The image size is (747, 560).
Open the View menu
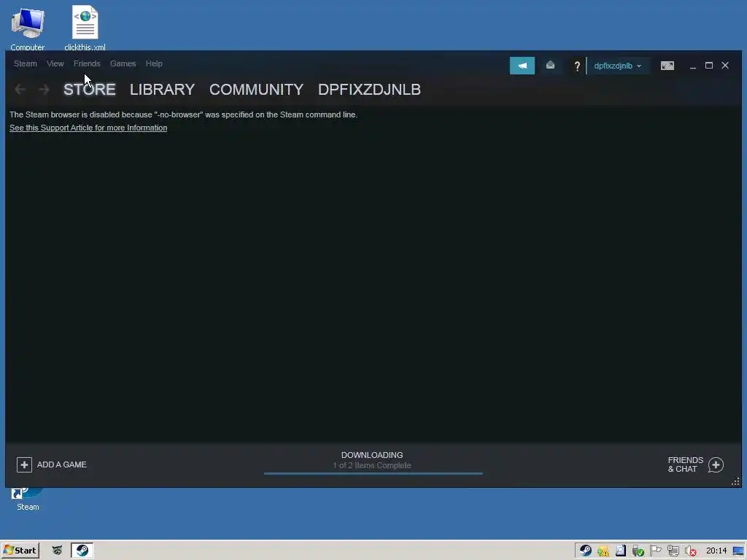55,63
